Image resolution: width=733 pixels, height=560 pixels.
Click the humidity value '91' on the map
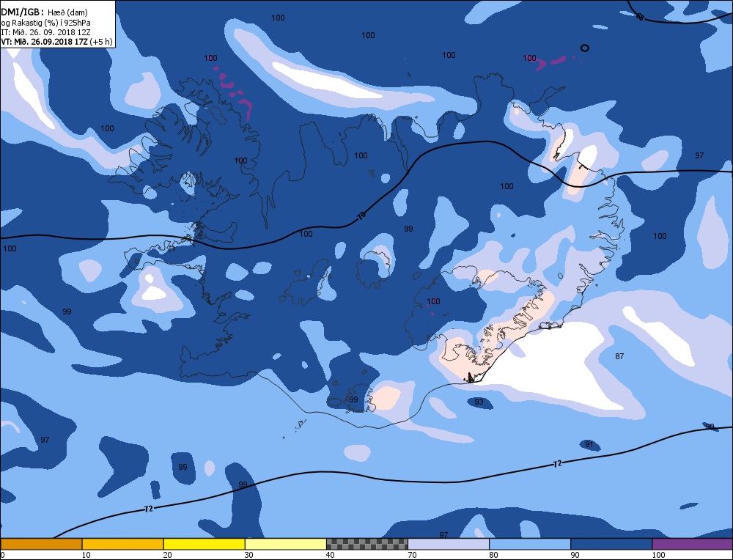(x=589, y=444)
